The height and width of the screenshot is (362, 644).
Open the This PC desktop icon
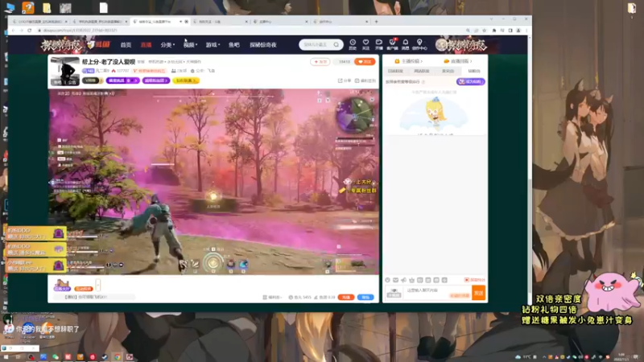pyautogui.click(x=10, y=7)
